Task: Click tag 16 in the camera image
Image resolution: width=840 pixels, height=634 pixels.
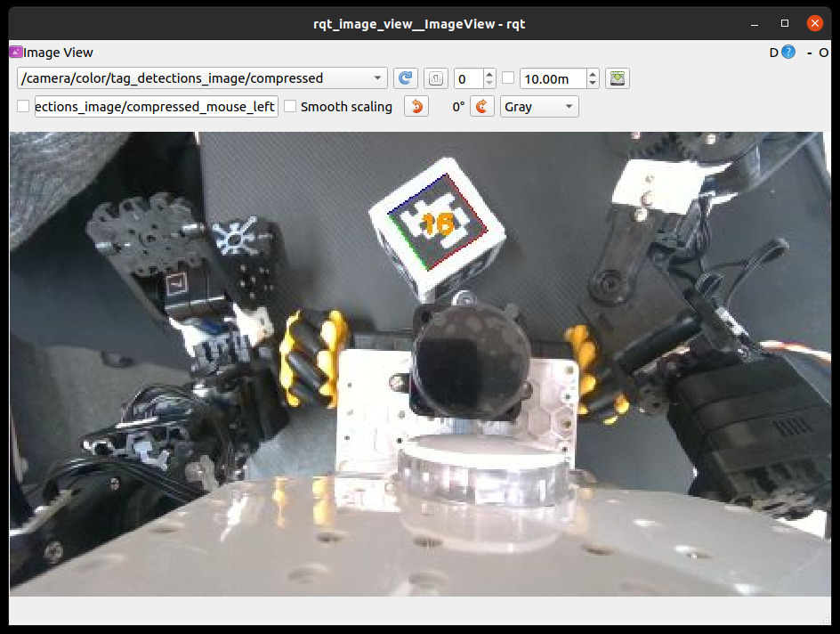Action: pyautogui.click(x=439, y=224)
